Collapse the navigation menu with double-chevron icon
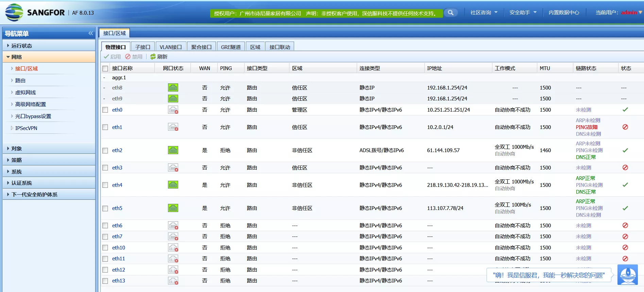Image resolution: width=644 pixels, height=292 pixels. (90, 33)
